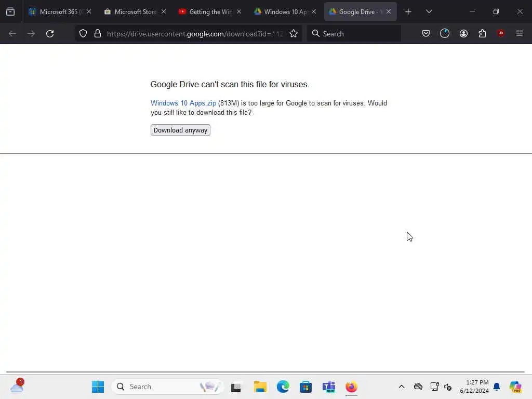Click the Firefox Search box
532x399 pixels.
click(354, 34)
